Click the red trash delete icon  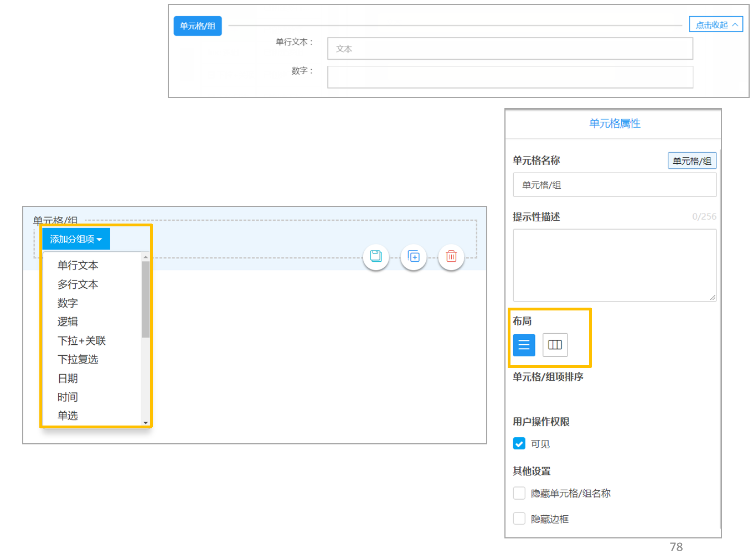click(x=451, y=257)
